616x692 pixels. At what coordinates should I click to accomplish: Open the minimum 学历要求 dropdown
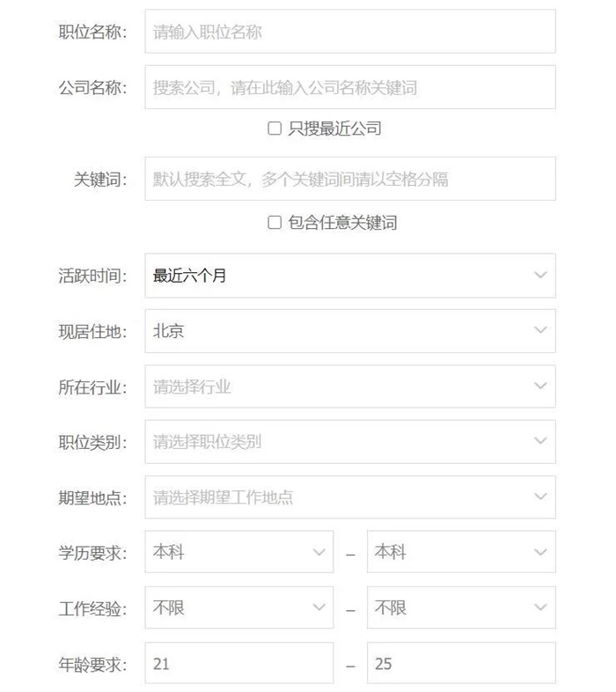[x=238, y=552]
